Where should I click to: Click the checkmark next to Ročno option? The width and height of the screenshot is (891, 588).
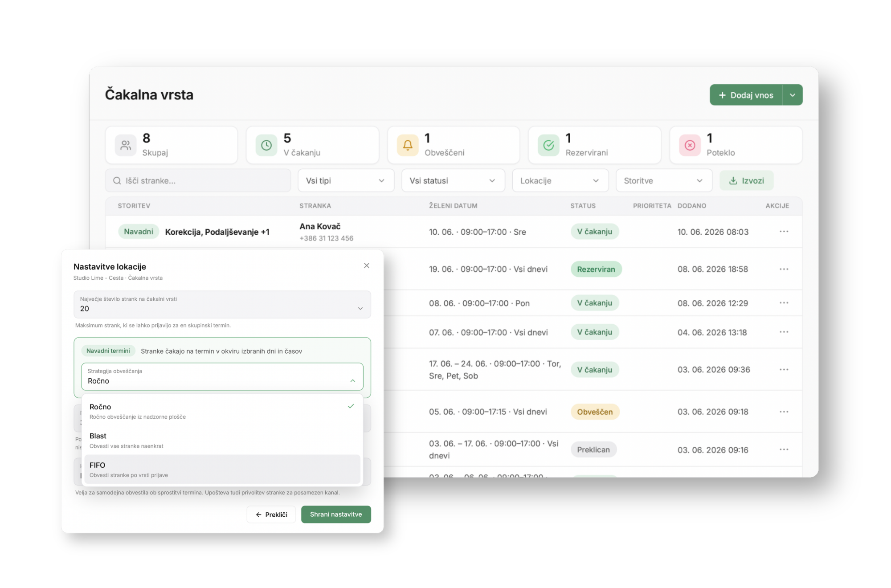click(351, 406)
